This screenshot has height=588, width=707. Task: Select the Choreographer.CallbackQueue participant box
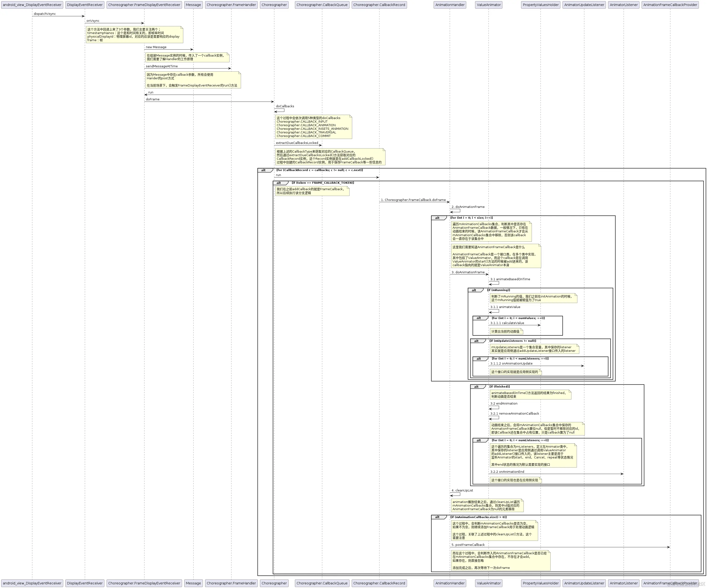tap(322, 5)
